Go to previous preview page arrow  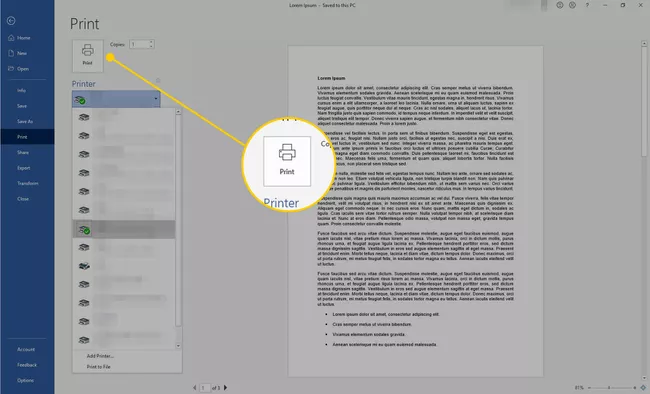[194, 388]
